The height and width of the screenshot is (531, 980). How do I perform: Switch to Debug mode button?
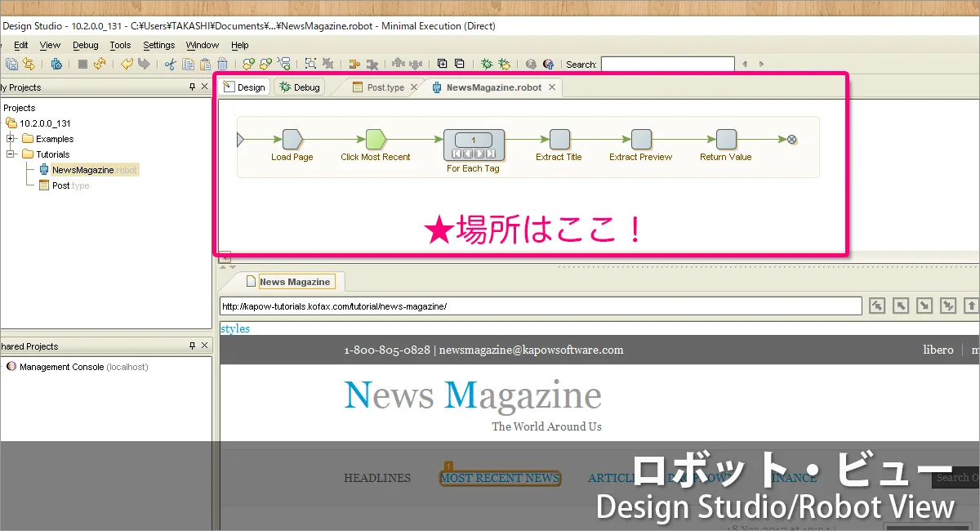point(300,87)
